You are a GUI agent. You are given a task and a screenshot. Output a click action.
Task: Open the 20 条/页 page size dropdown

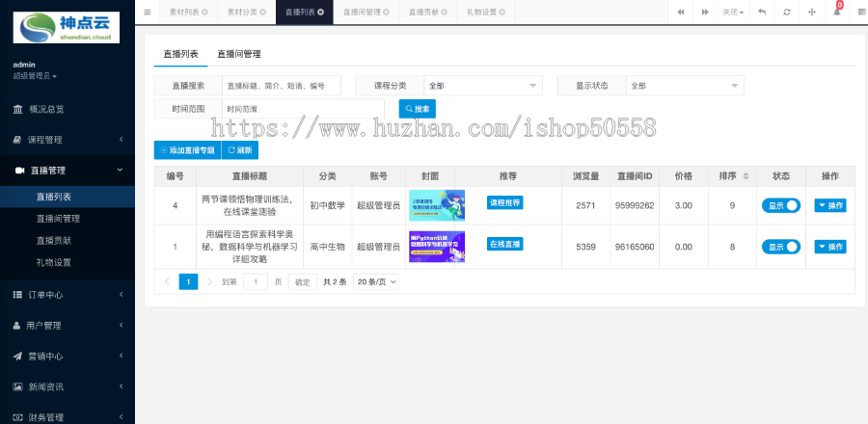[x=376, y=282]
